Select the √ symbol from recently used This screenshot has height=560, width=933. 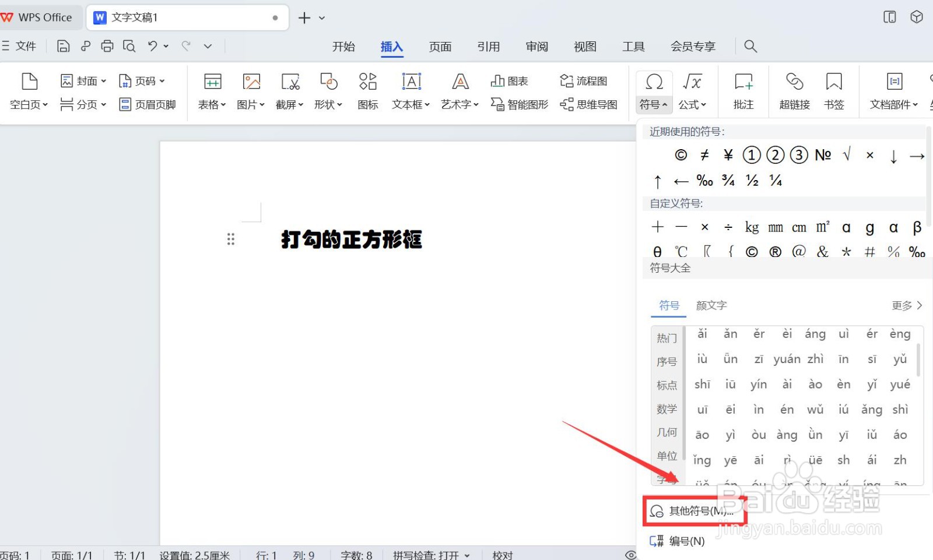pos(846,155)
